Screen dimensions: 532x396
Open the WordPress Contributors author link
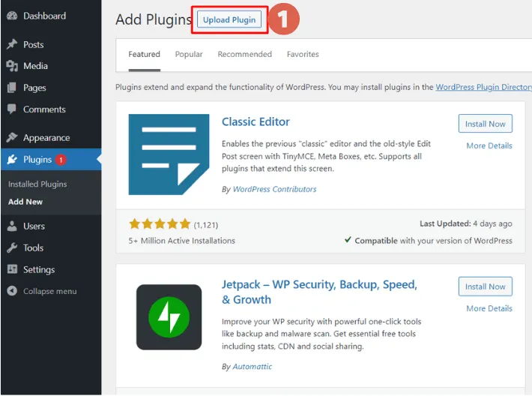coord(274,189)
